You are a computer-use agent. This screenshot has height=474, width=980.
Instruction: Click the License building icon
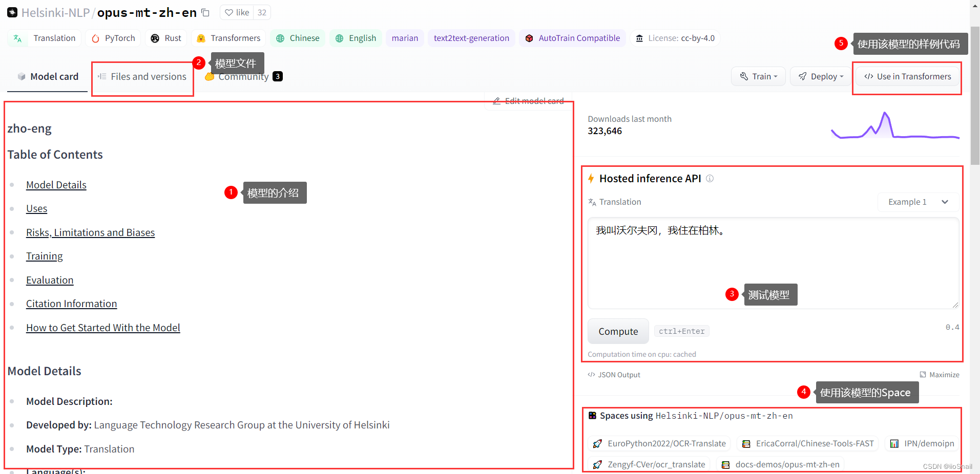[639, 38]
